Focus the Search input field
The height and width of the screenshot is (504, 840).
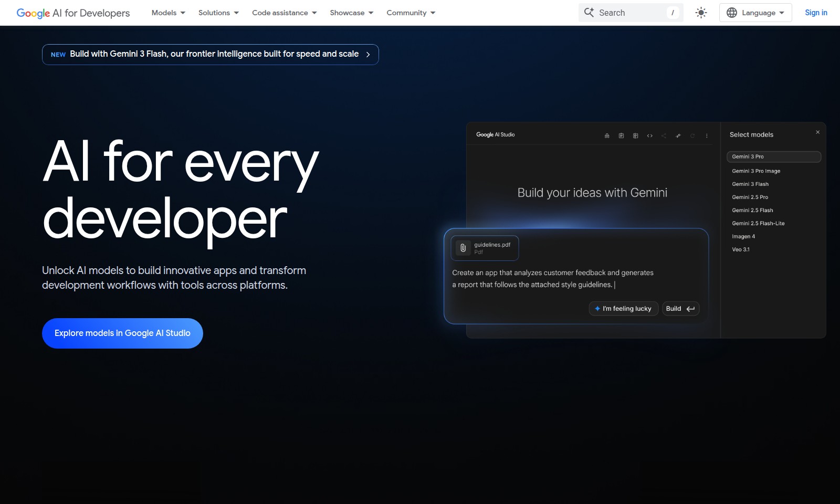(x=631, y=13)
